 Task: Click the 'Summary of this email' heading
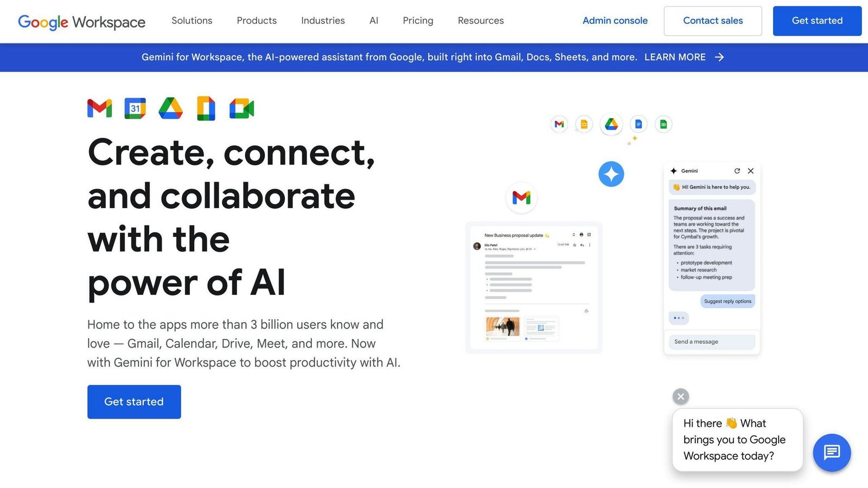[x=700, y=208]
